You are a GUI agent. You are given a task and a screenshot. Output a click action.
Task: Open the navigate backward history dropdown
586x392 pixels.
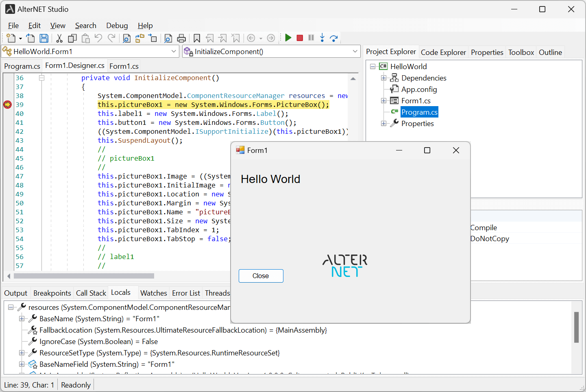[261, 39]
